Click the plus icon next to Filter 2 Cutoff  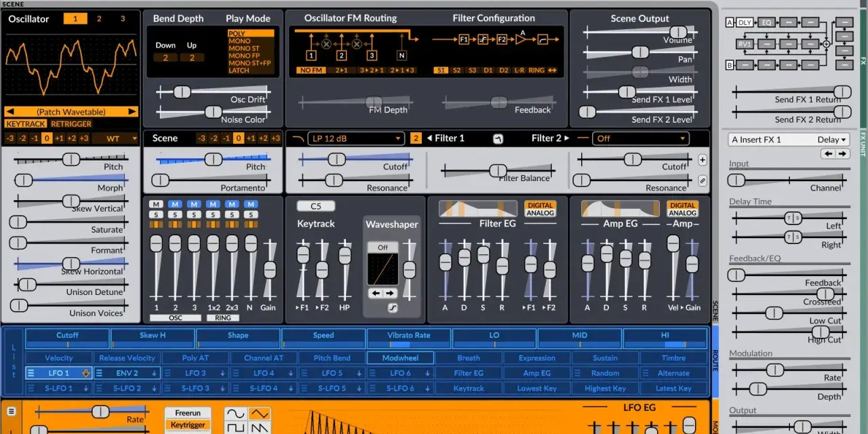[703, 160]
